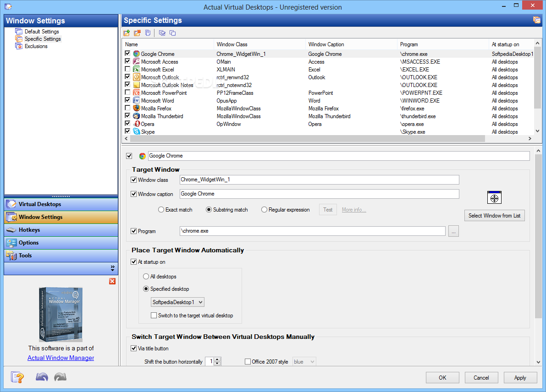
Task: Toggle the Window caption checkbox
Action: [134, 194]
